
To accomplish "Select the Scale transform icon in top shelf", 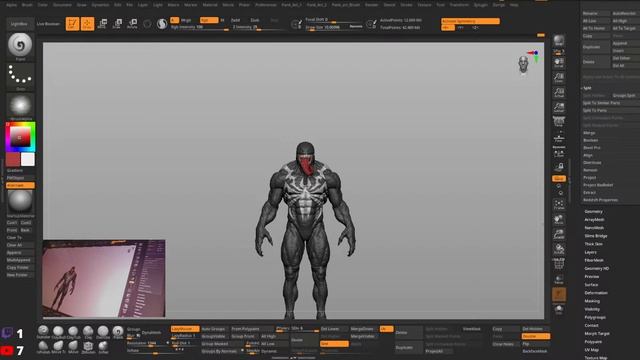I will (x=117, y=24).
